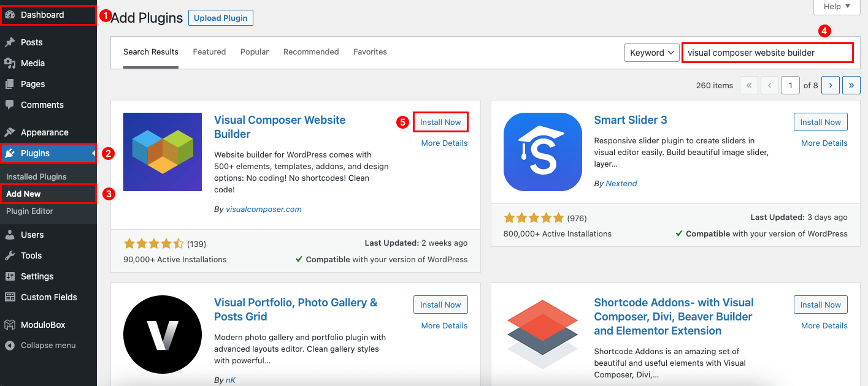Open Visual Portfolio plugin logo thumbnail
868x386 pixels.
[x=163, y=335]
